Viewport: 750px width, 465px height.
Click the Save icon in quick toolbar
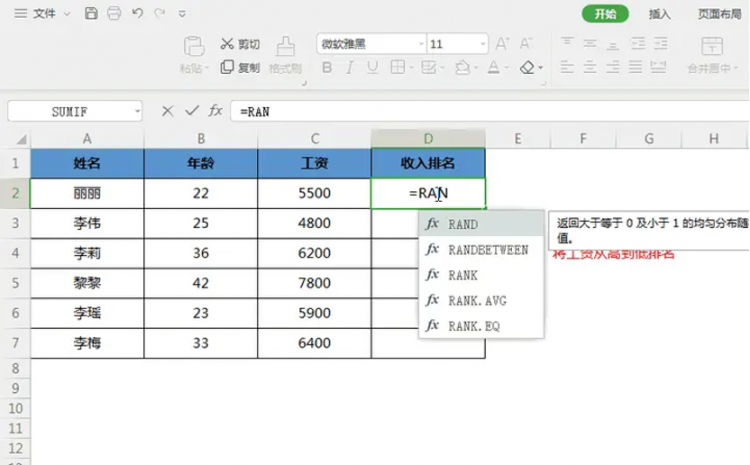91,13
